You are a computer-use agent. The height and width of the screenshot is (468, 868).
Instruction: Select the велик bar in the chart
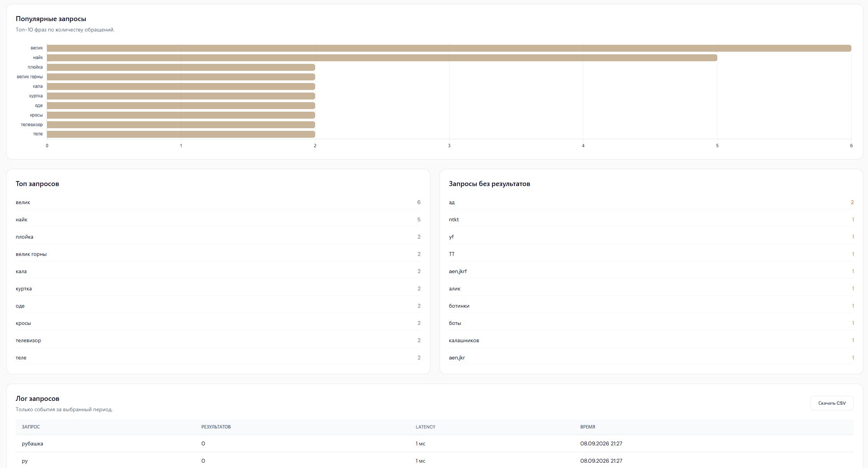449,48
